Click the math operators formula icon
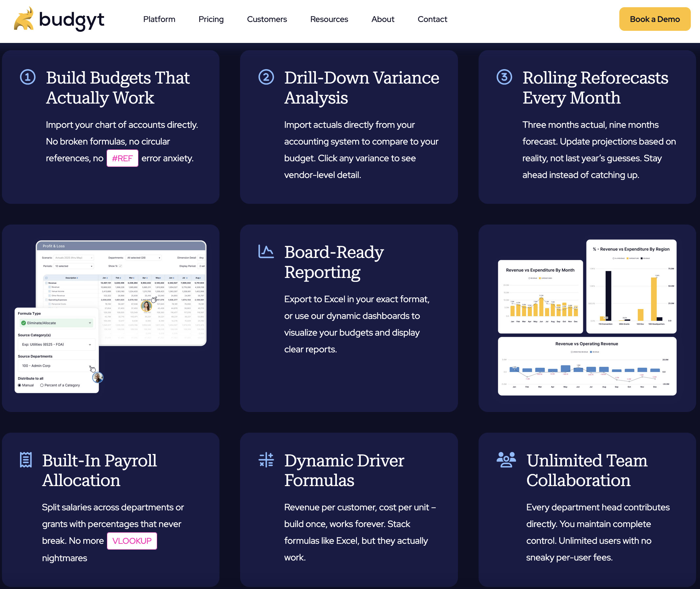Image resolution: width=700 pixels, height=589 pixels. (x=266, y=460)
